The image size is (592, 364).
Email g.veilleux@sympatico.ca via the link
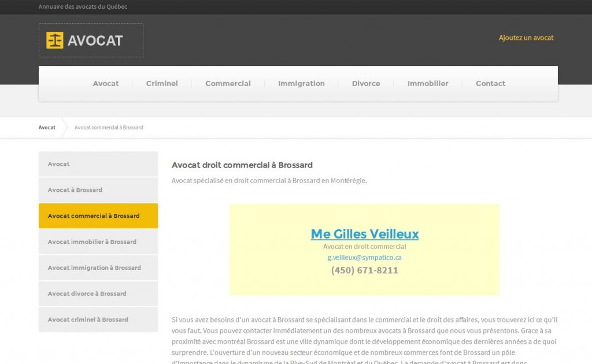pos(364,257)
